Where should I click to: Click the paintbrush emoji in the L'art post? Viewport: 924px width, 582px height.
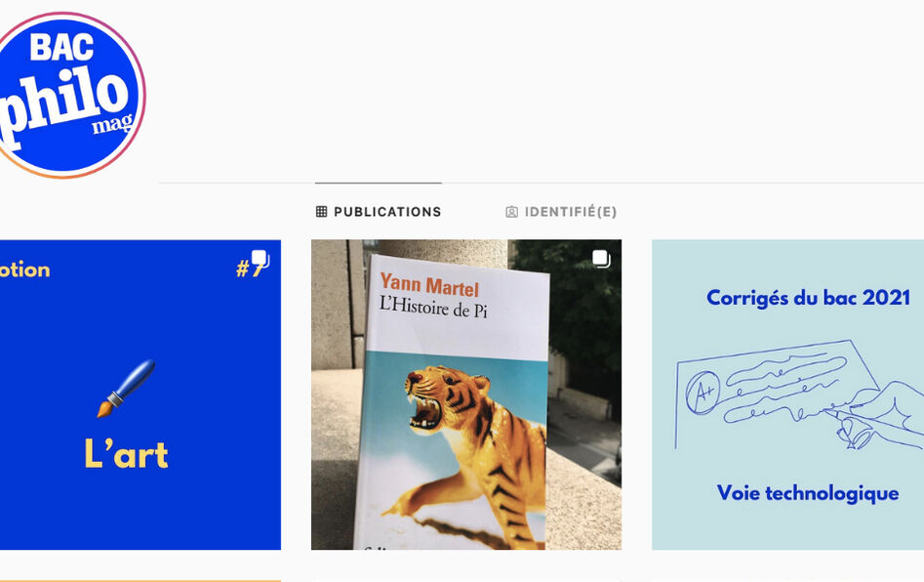(126, 388)
